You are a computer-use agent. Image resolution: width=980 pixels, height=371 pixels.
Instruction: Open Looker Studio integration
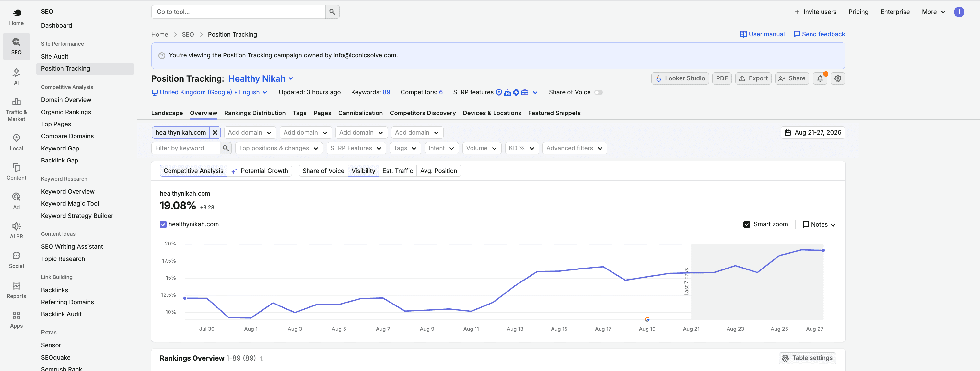(680, 78)
